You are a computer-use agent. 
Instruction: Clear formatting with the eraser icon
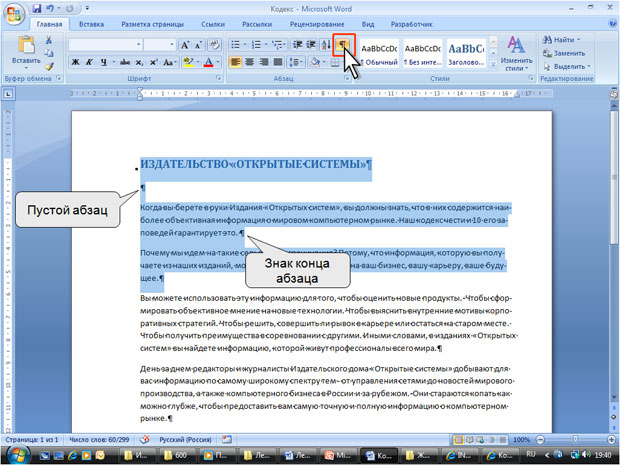215,45
